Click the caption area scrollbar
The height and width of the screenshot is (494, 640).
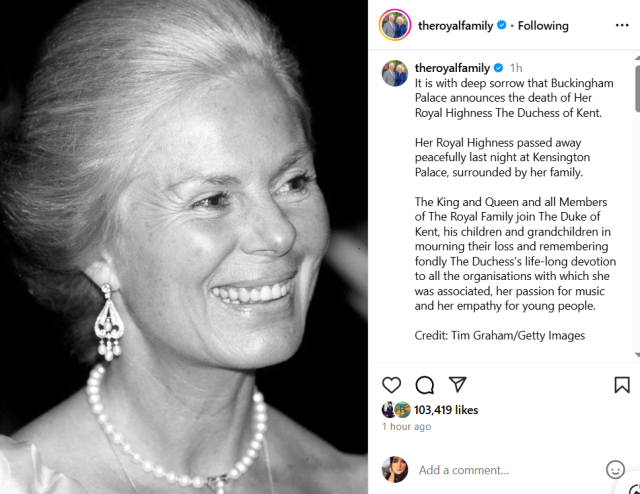(x=637, y=90)
